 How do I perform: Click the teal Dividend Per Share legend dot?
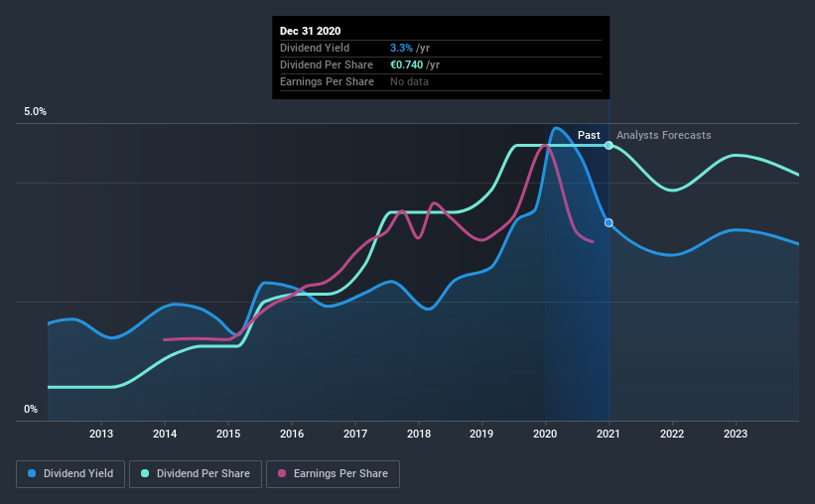145,473
